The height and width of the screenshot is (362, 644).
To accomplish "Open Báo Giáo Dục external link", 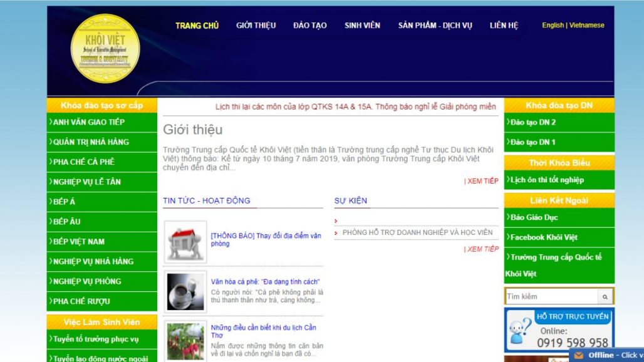I will coord(559,217).
